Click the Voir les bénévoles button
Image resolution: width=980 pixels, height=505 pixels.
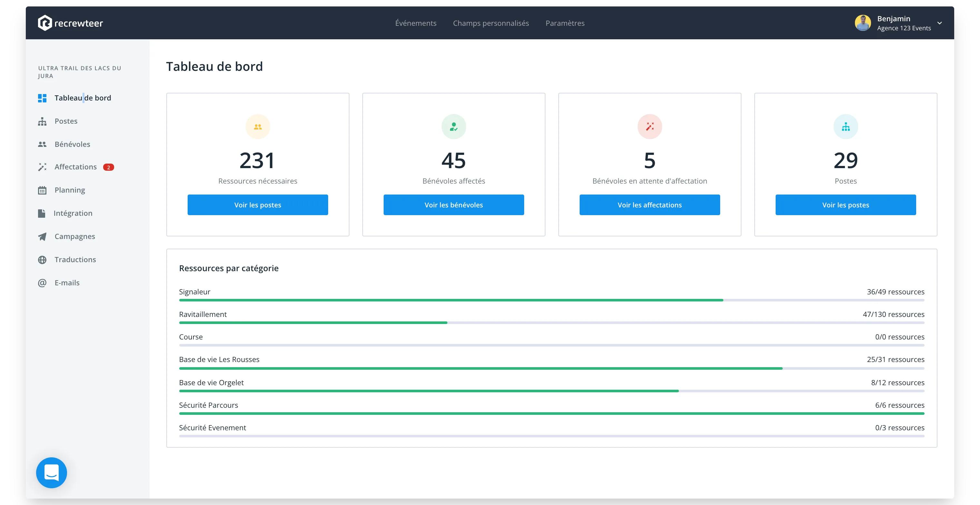click(454, 205)
